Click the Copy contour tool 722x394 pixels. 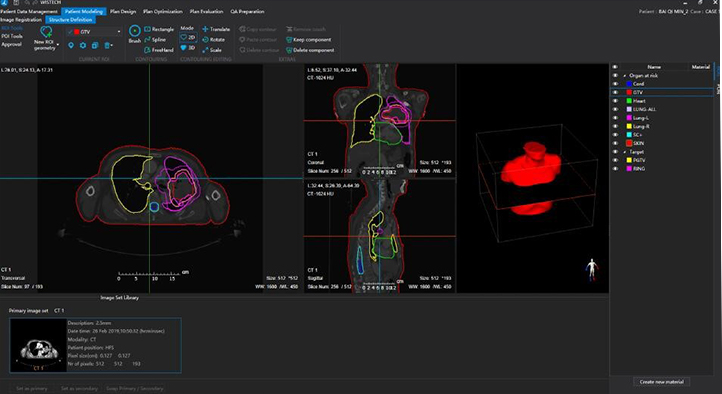coord(258,29)
